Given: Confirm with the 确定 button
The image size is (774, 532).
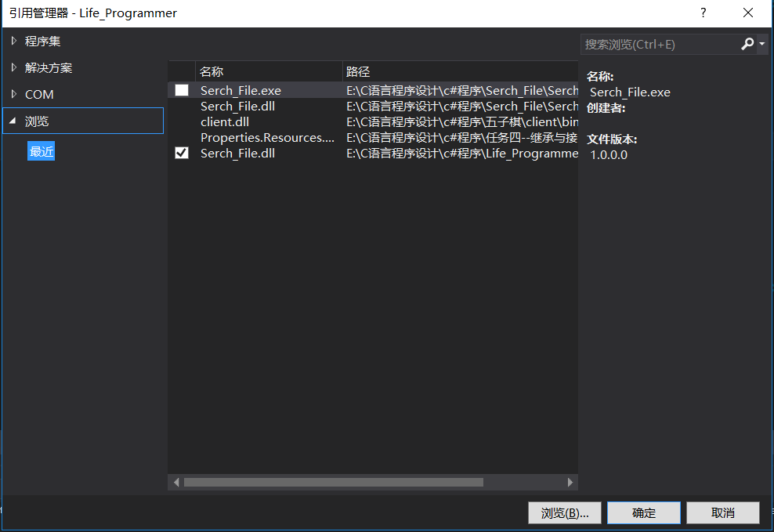Looking at the screenshot, I should click(644, 512).
